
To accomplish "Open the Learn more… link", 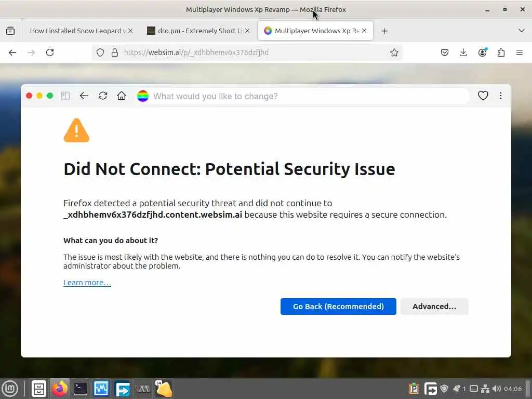I will coord(87,283).
